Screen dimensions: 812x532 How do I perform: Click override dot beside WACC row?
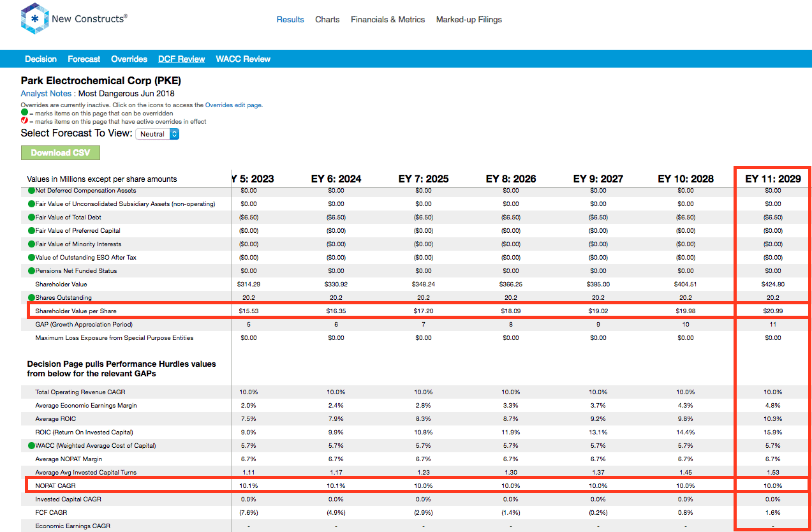click(x=31, y=445)
